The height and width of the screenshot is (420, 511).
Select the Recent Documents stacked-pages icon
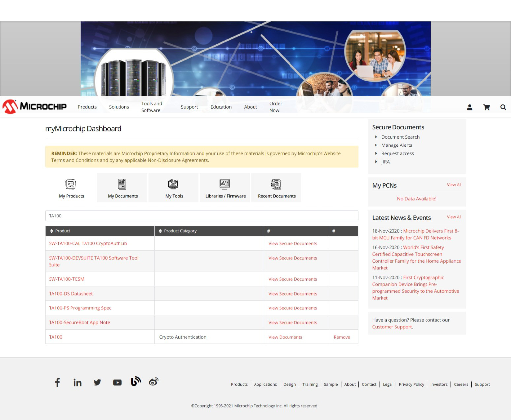coord(276,184)
